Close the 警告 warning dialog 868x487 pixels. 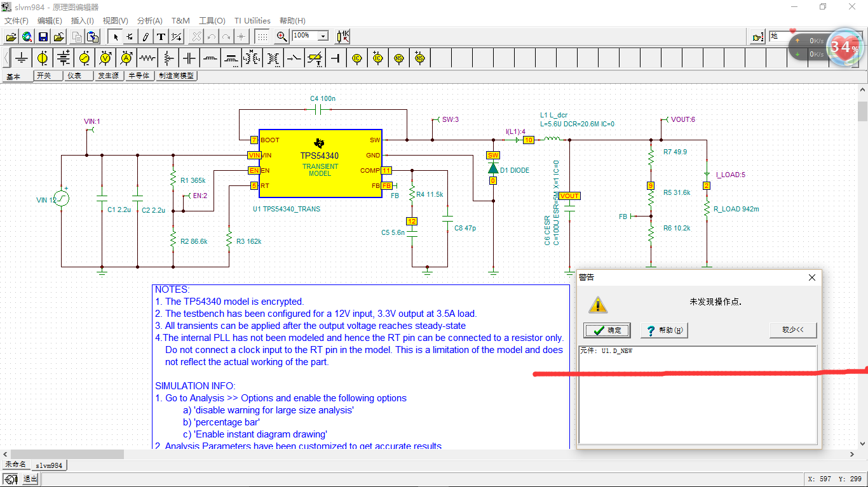point(811,277)
